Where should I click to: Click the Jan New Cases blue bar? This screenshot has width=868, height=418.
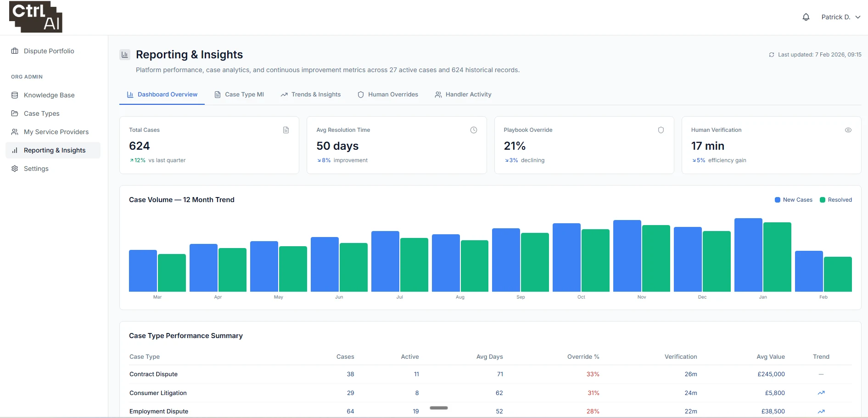tap(748, 255)
